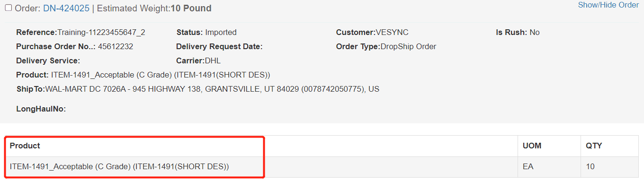Image resolution: width=644 pixels, height=181 pixels.
Task: Click the UOM column header
Action: tap(531, 146)
